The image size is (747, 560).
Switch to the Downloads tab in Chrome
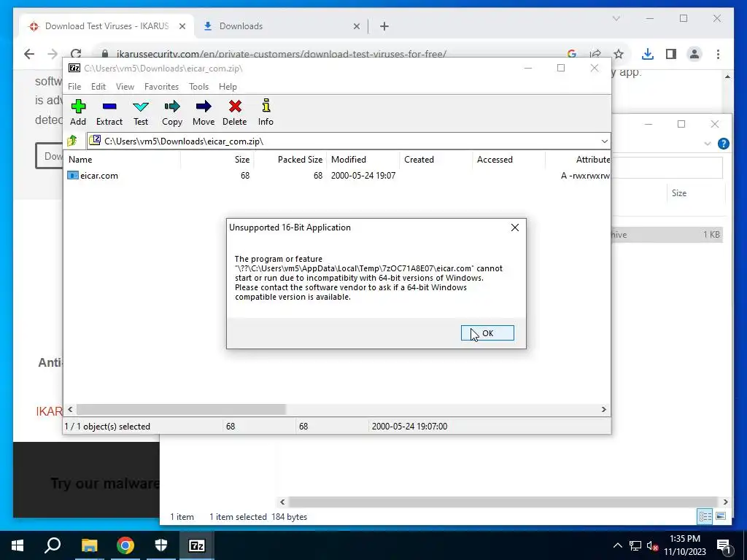tap(281, 26)
